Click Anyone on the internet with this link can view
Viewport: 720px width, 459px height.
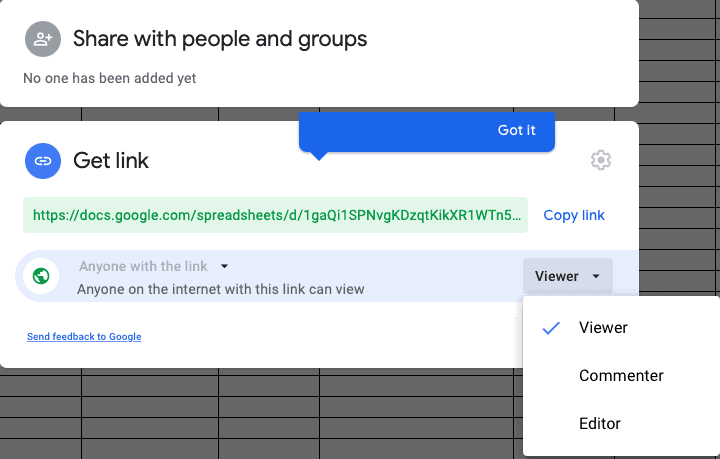[221, 290]
